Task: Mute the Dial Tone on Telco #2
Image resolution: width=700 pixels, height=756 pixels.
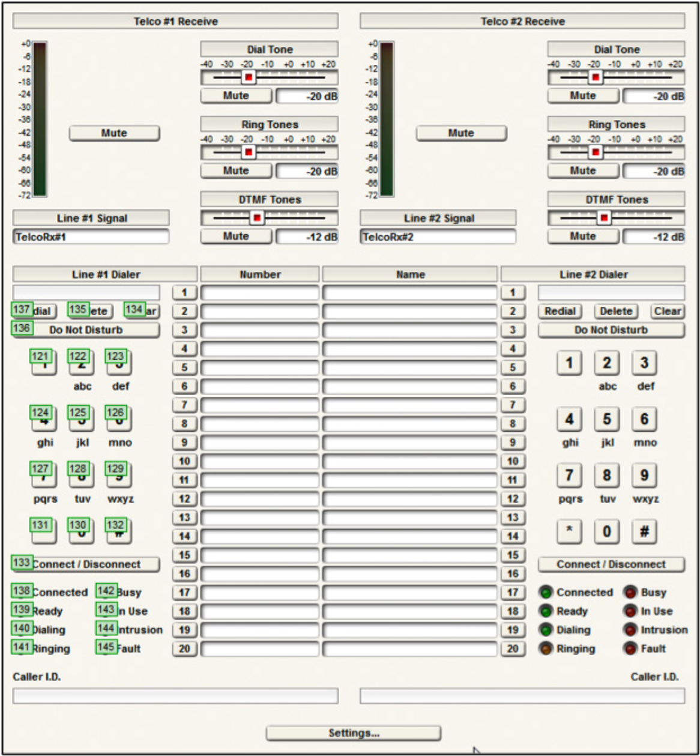Action: pyautogui.click(x=582, y=95)
